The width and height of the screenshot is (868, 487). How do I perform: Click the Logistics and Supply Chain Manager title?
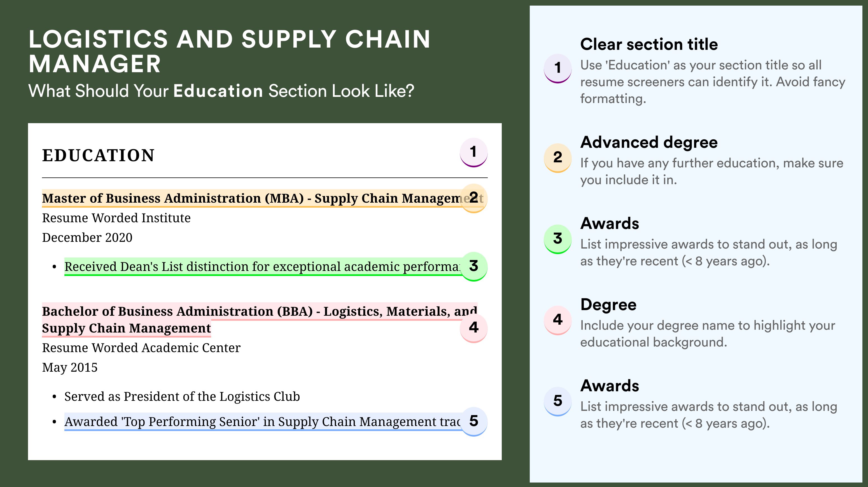pyautogui.click(x=230, y=51)
